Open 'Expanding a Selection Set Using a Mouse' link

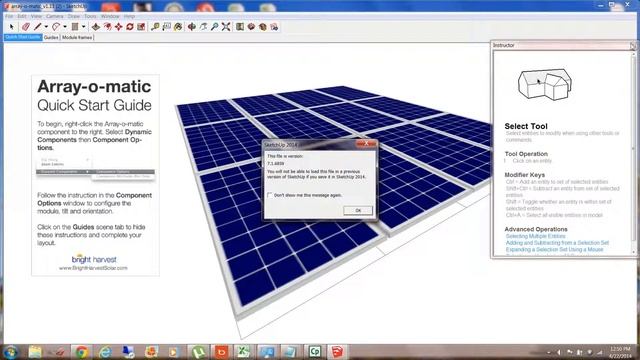[554, 249]
